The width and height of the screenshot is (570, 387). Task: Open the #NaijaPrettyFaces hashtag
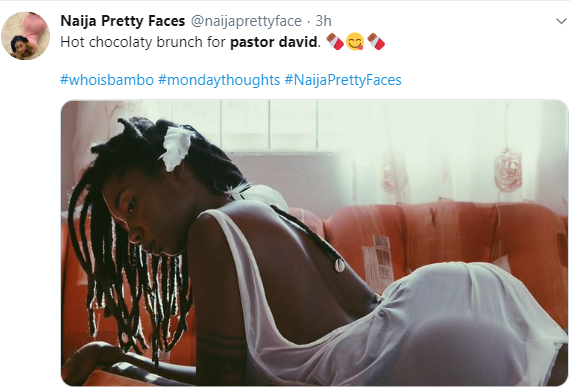343,80
